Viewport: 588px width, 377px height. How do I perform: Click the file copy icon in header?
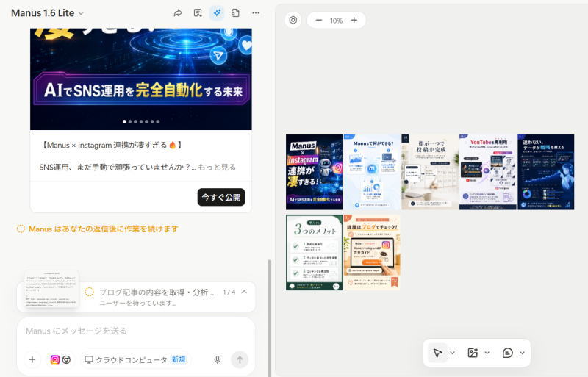point(235,13)
